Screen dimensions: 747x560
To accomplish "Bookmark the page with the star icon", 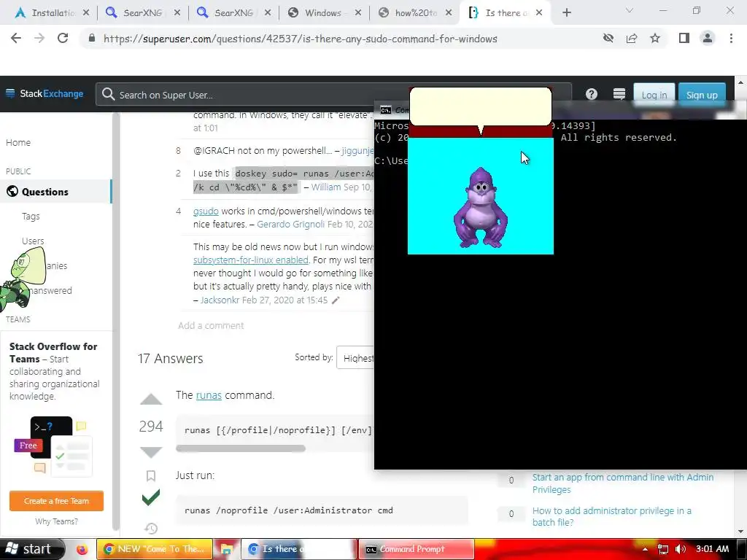I will (655, 38).
